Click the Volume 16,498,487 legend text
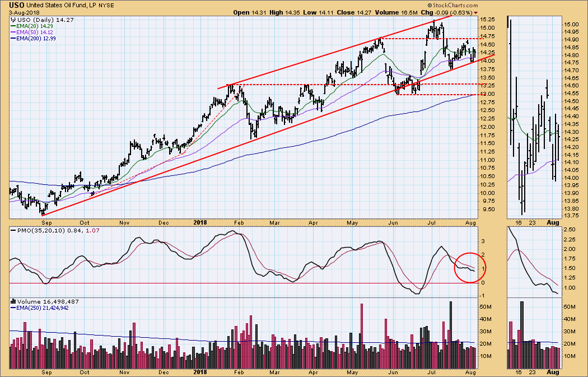This screenshot has width=588, height=377. pos(48,301)
